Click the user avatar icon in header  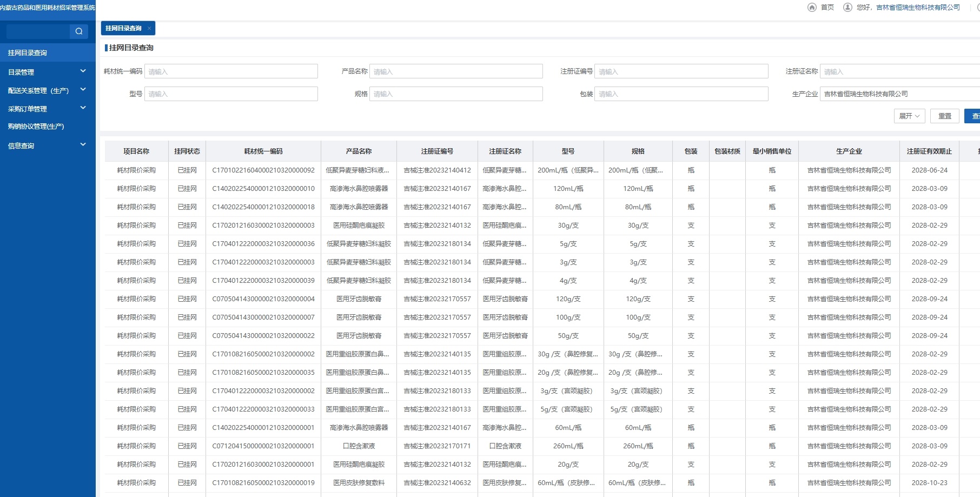(847, 7)
